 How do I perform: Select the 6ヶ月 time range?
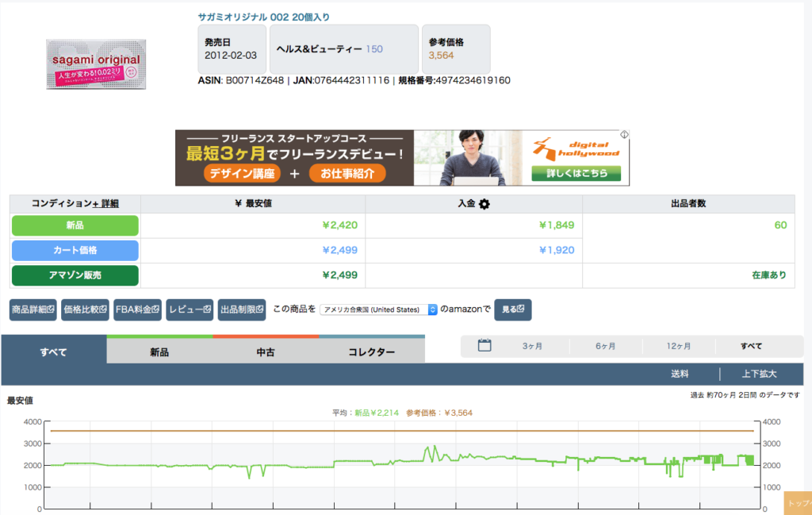pos(605,346)
